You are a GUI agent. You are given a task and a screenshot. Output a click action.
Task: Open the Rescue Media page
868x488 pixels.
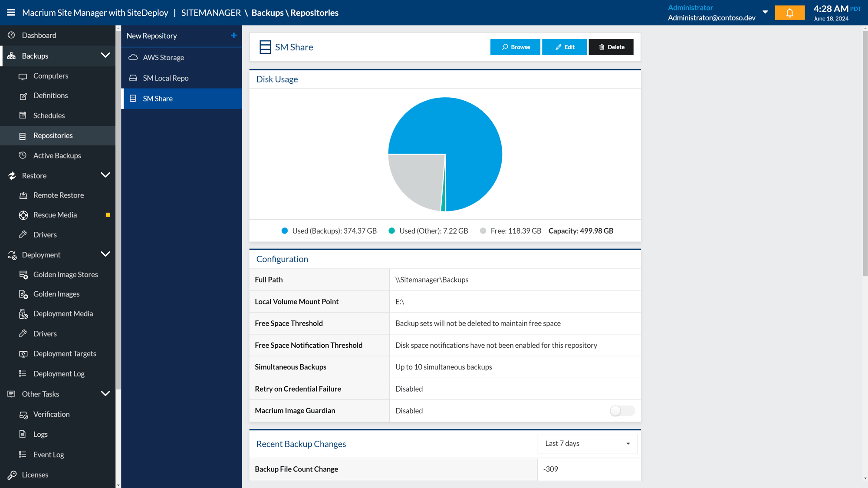pyautogui.click(x=58, y=215)
